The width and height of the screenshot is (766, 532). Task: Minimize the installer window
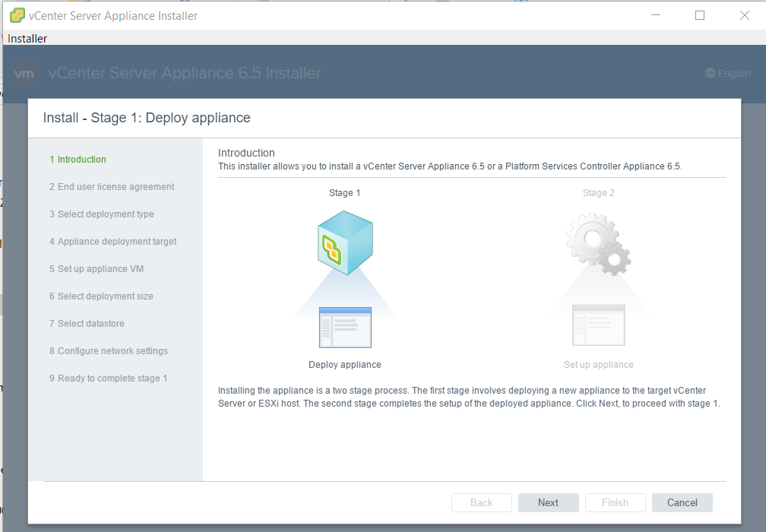(x=656, y=15)
